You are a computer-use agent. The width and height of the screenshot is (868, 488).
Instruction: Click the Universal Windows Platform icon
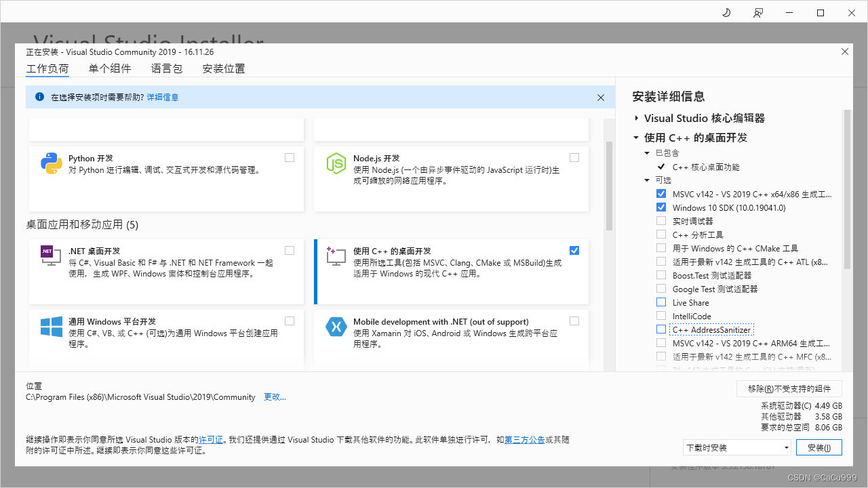pos(52,327)
